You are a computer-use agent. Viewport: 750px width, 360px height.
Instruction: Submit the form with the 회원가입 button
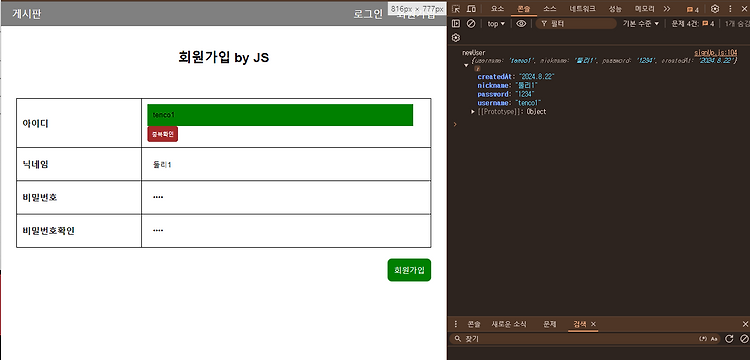(x=409, y=270)
